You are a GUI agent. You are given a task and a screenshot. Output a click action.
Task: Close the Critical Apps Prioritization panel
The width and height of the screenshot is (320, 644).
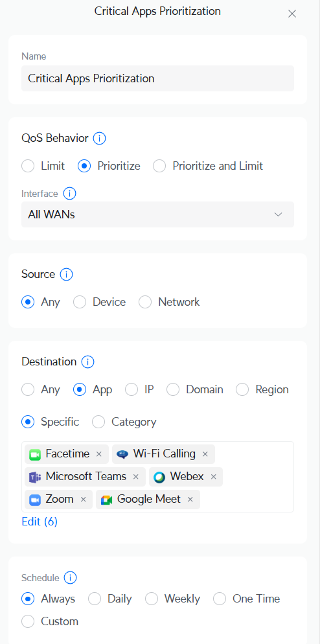coord(292,14)
